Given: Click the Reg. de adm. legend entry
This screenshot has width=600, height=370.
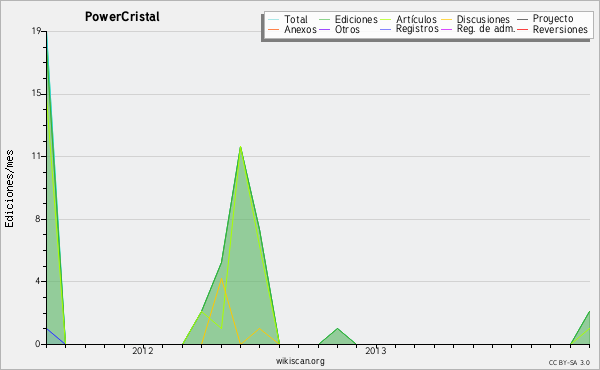Looking at the screenshot, I should pos(486,29).
